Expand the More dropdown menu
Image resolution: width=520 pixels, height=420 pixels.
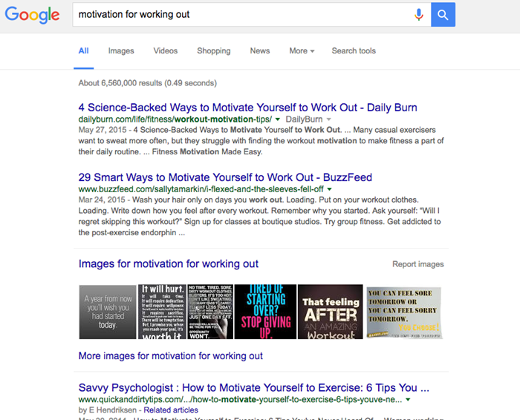302,50
